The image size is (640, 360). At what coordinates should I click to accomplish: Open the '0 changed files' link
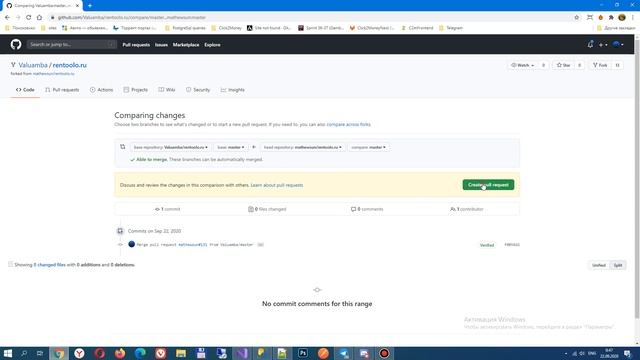pyautogui.click(x=49, y=265)
